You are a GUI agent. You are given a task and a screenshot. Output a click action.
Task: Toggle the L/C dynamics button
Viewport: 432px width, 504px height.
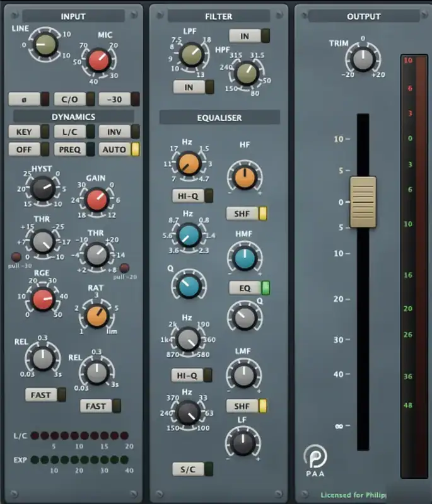(x=74, y=132)
